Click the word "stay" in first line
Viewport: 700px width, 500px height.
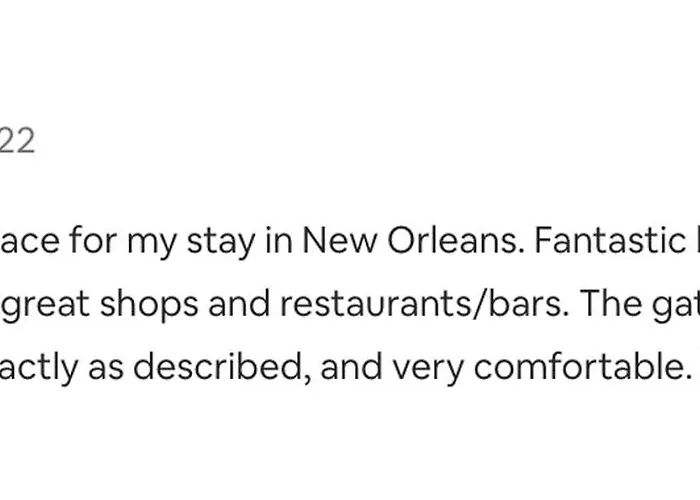[221, 242]
